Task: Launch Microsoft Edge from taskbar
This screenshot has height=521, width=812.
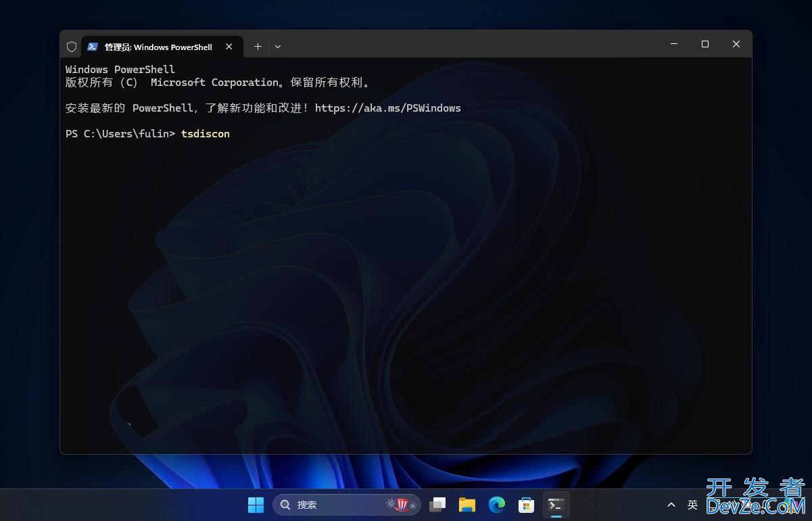Action: click(497, 505)
